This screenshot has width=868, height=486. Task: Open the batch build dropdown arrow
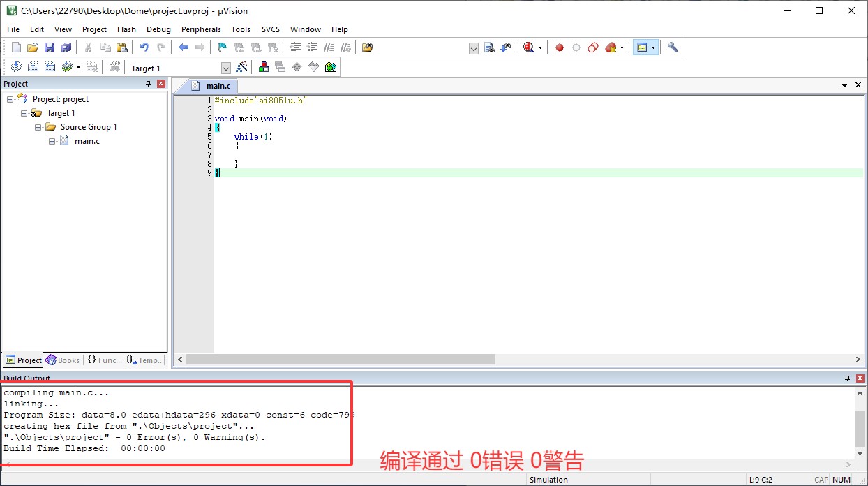pos(78,67)
